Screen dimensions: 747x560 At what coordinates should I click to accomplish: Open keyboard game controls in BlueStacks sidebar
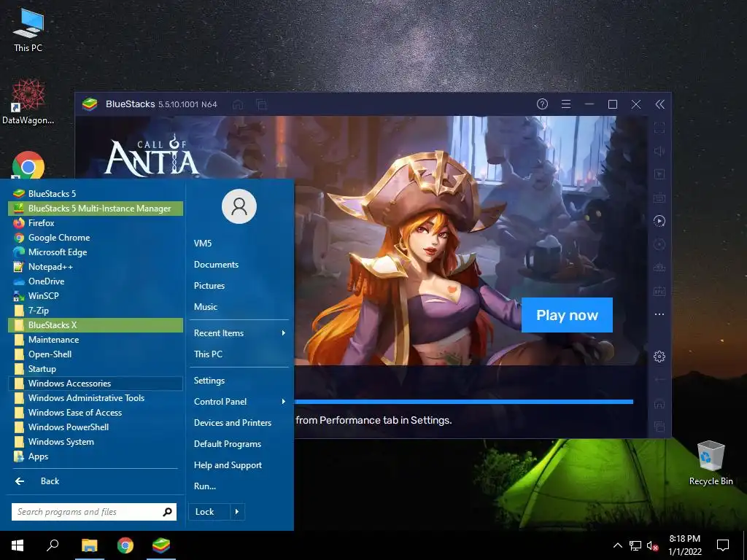click(x=659, y=198)
